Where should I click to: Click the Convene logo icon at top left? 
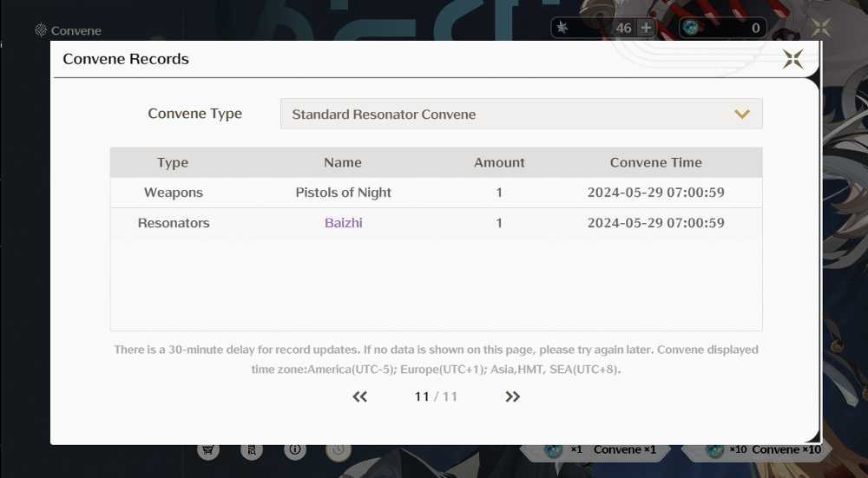[x=41, y=30]
